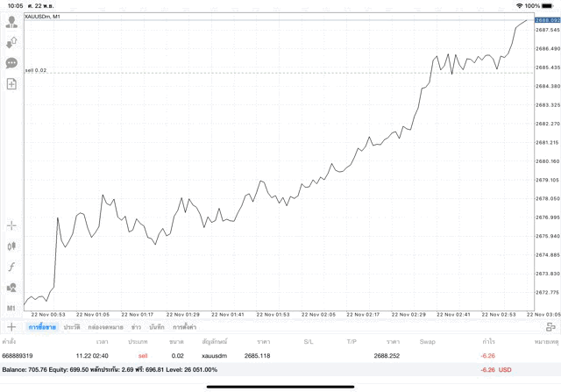The height and width of the screenshot is (392, 561).
Task: Open the chat speech bubble icon
Action: pyautogui.click(x=11, y=63)
